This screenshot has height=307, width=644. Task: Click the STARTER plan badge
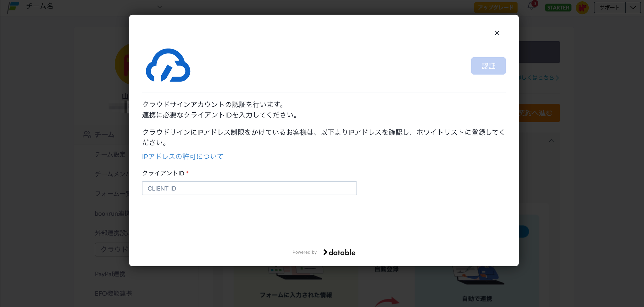click(558, 8)
